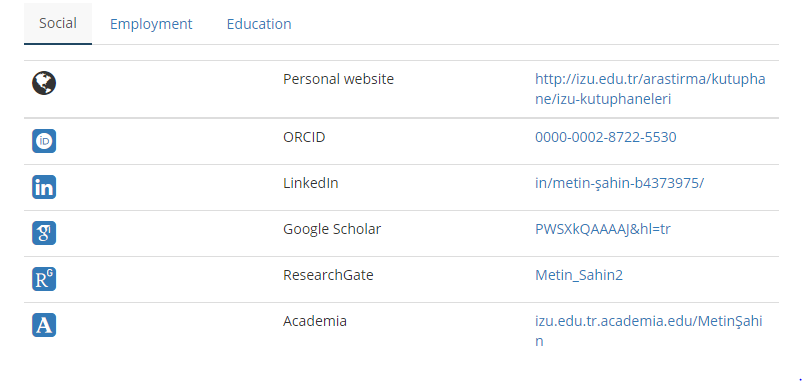Click the Academia label text

coord(315,321)
